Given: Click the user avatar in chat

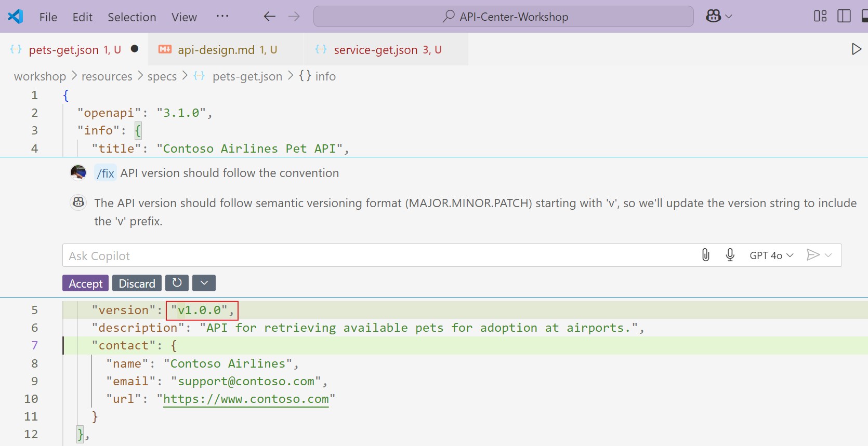Looking at the screenshot, I should [78, 172].
